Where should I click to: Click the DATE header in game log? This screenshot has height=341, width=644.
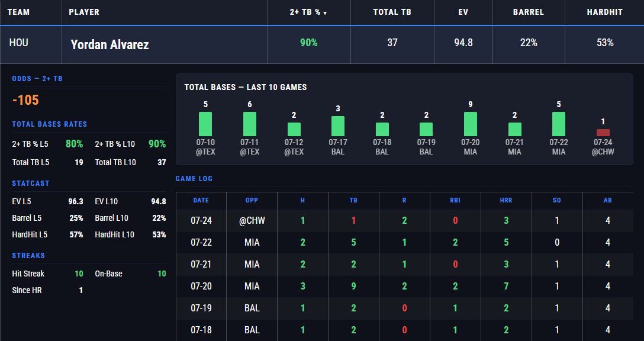coord(201,201)
